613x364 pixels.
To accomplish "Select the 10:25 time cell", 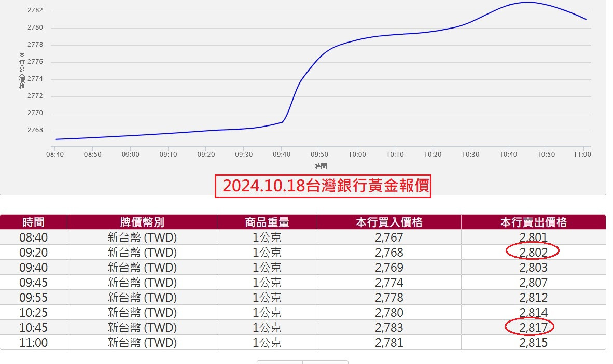I will pos(34,312).
